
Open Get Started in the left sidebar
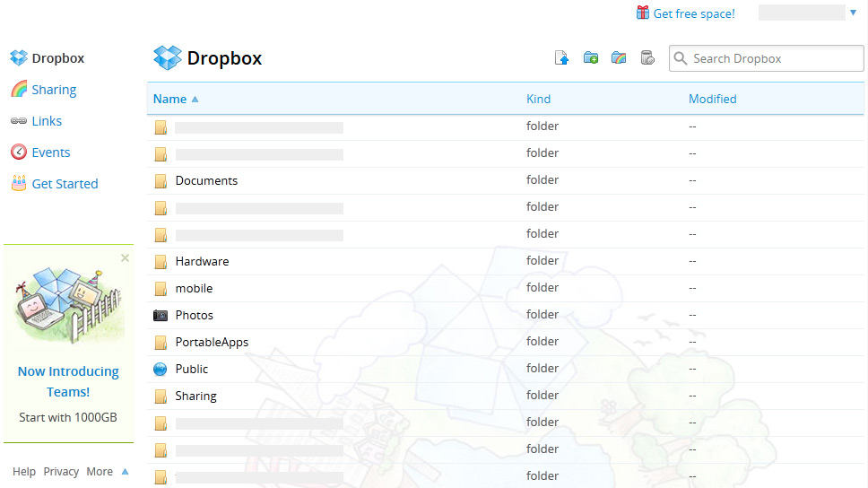point(65,183)
